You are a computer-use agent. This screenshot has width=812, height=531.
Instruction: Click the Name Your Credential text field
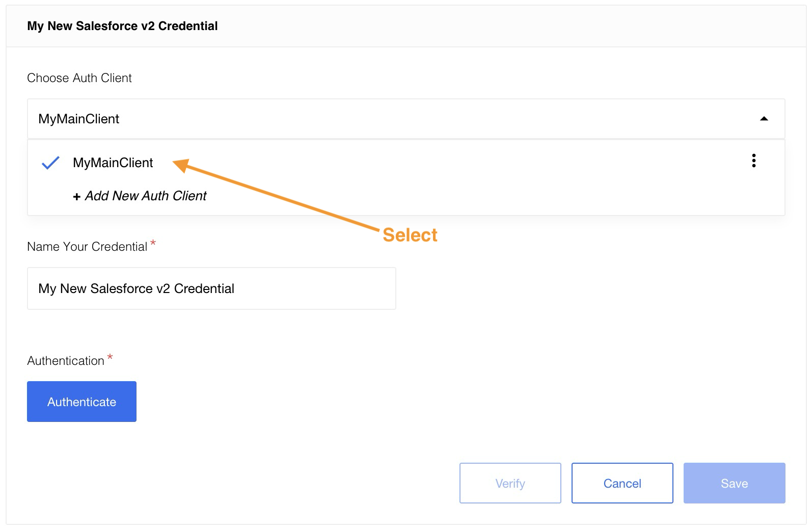[x=211, y=288]
